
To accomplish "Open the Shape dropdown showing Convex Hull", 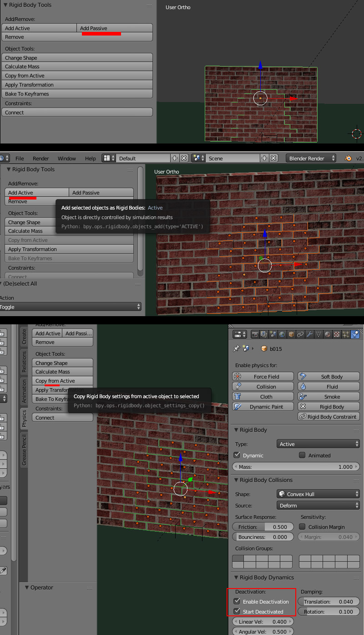I will pyautogui.click(x=318, y=494).
